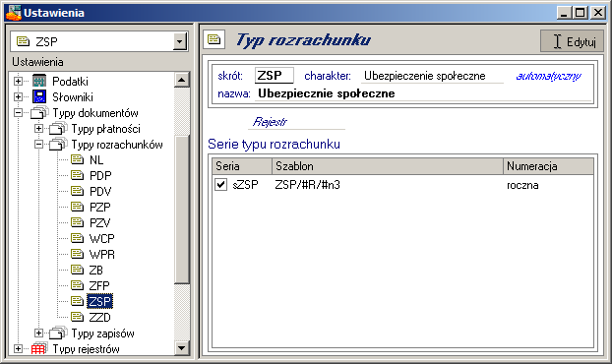
Task: Select the Podatki tree label
Action: coord(70,81)
